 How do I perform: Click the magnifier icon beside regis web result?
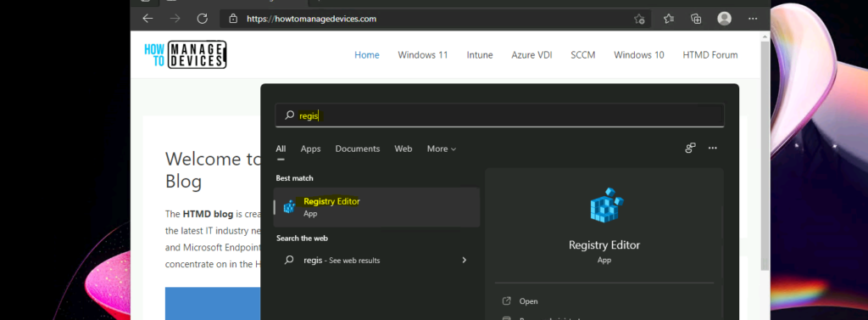coord(289,260)
